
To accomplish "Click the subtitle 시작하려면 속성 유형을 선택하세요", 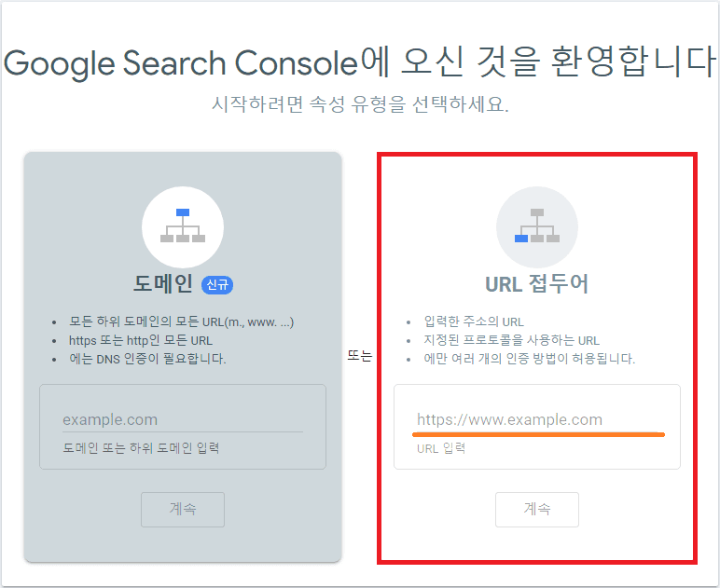I will click(x=360, y=104).
